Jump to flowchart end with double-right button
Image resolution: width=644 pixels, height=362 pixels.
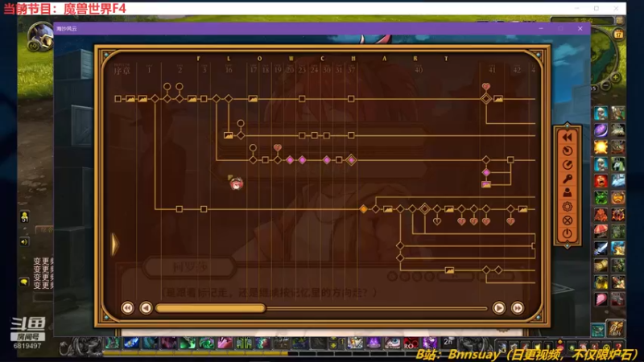(x=518, y=308)
